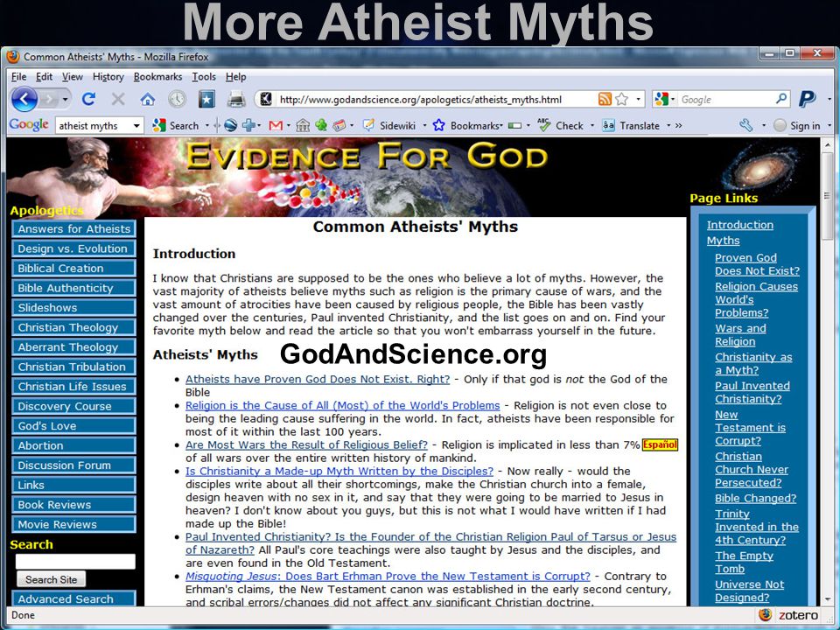
Task: Subscribe using the orange RSS feed icon
Action: click(605, 99)
